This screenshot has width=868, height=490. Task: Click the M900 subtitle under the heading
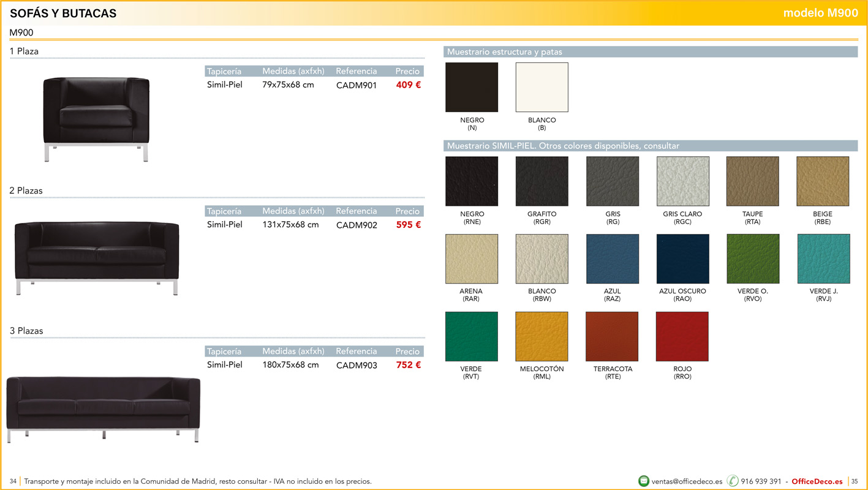click(x=21, y=33)
